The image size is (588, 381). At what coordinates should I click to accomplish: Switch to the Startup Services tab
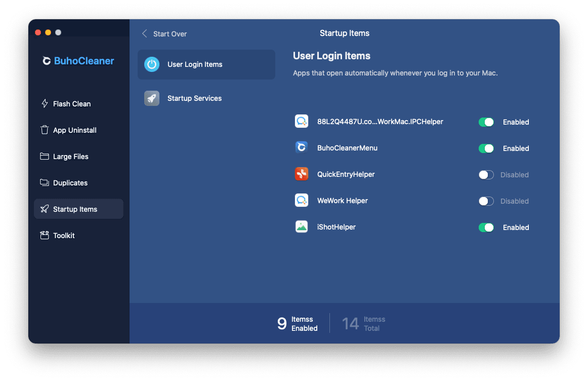click(x=194, y=98)
